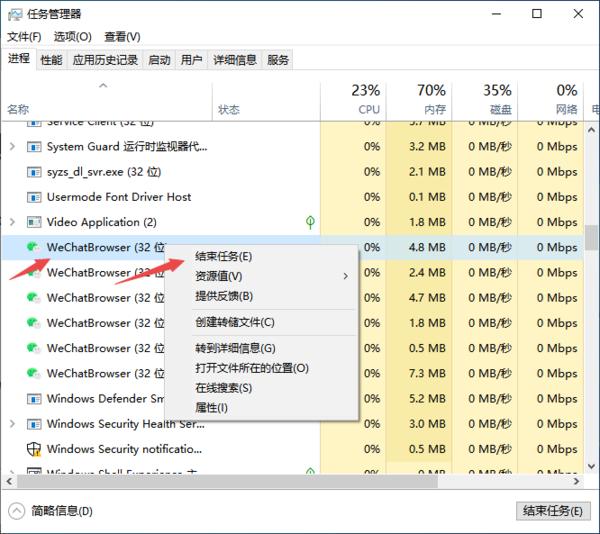Click the 简略信息 collapse arrow icon
The height and width of the screenshot is (534, 600).
16,511
